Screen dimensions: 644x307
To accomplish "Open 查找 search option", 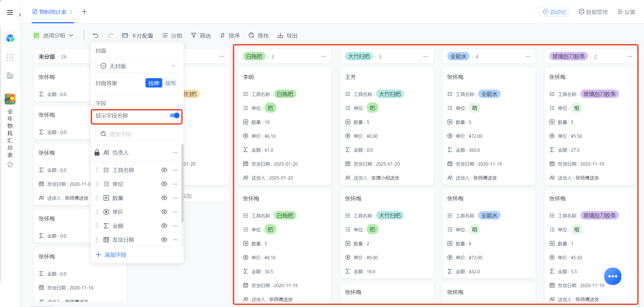I will (x=259, y=36).
